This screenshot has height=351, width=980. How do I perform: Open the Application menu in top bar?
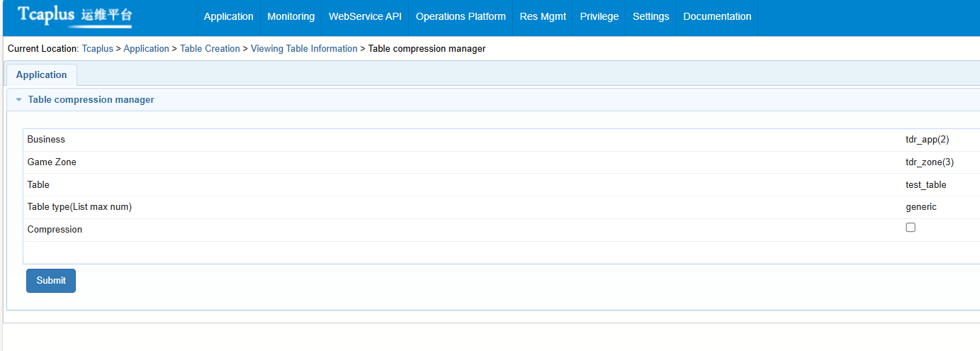[x=228, y=16]
